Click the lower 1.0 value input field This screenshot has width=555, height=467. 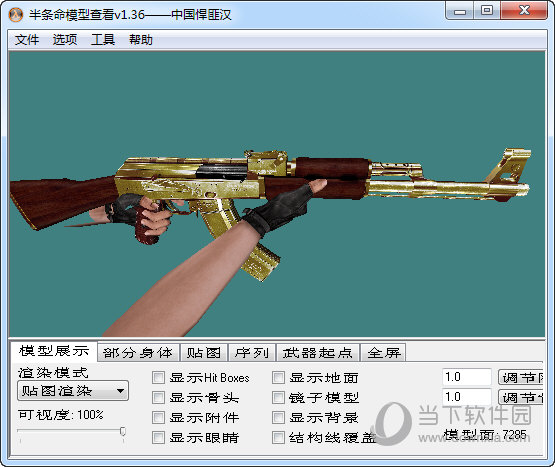[x=467, y=397]
